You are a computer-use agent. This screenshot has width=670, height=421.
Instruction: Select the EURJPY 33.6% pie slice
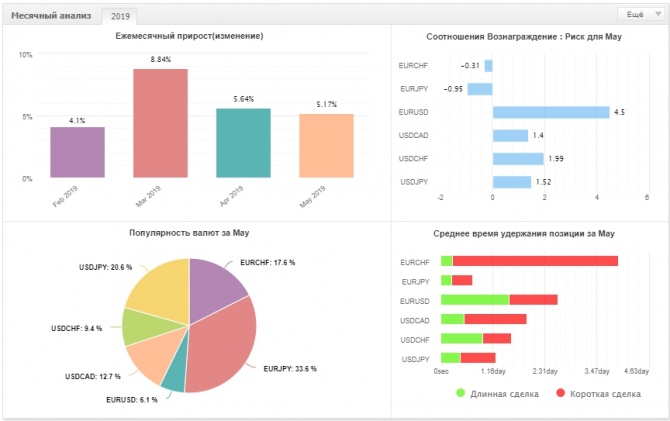point(222,346)
